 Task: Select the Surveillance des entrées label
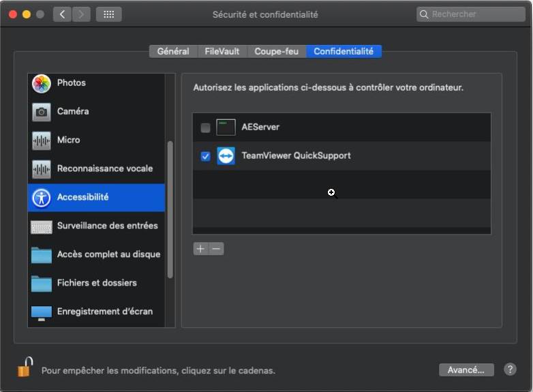click(108, 226)
